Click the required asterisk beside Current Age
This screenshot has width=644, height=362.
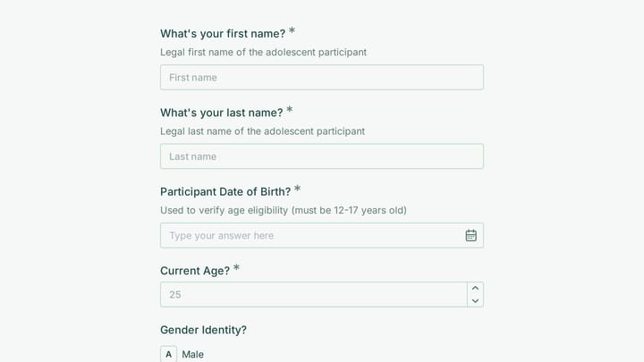click(x=236, y=267)
